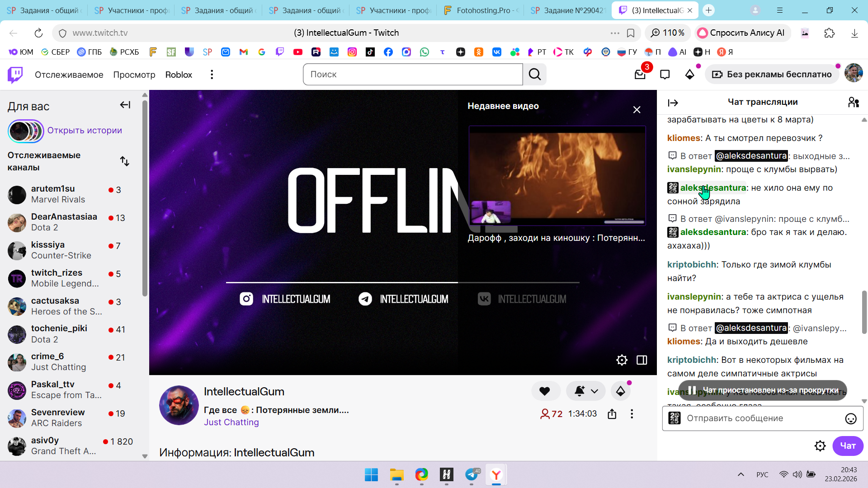Image resolution: width=868 pixels, height=488 pixels.
Task: Open chat settings gear icon
Action: tap(820, 446)
